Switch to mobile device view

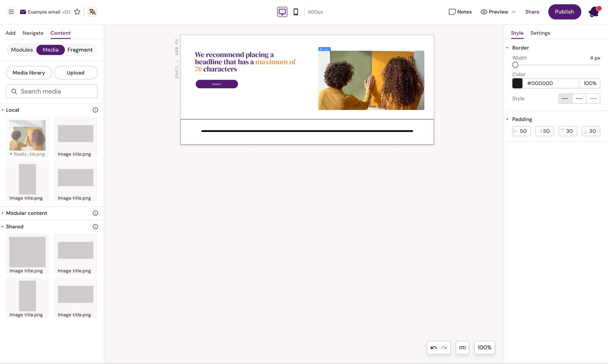tap(296, 12)
